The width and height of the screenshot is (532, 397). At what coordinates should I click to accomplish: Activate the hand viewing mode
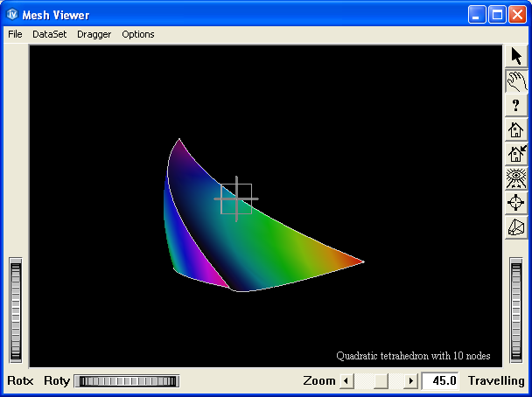click(516, 81)
